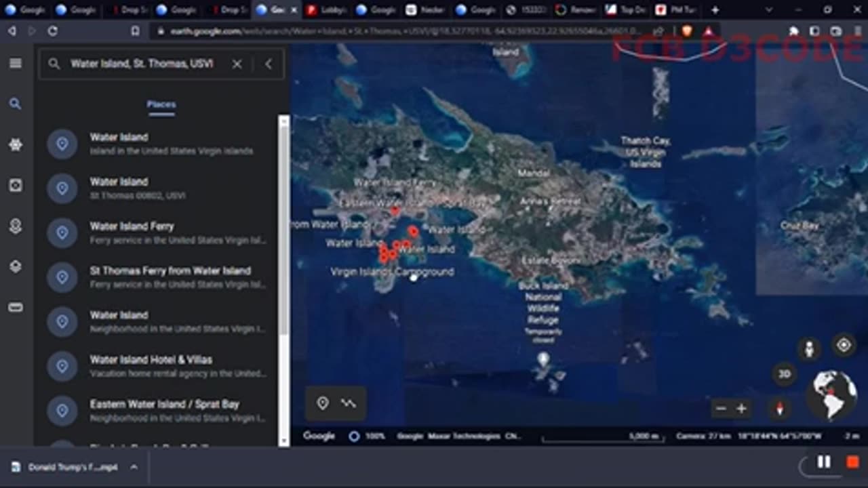
Task: Click the Virgin Islands Campground map label
Action: [392, 272]
